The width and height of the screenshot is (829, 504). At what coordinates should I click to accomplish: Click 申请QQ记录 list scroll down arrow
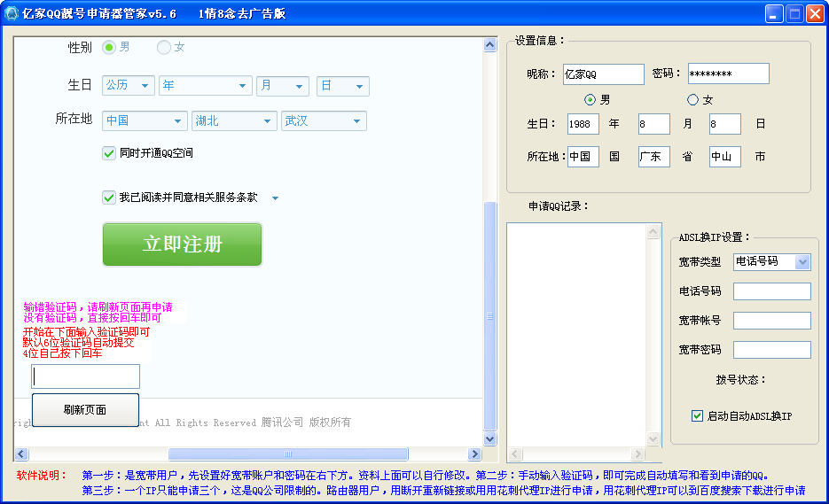pyautogui.click(x=653, y=439)
